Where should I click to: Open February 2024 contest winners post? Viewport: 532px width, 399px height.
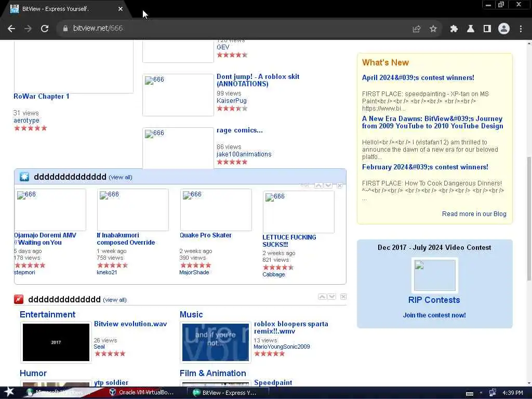(x=425, y=167)
